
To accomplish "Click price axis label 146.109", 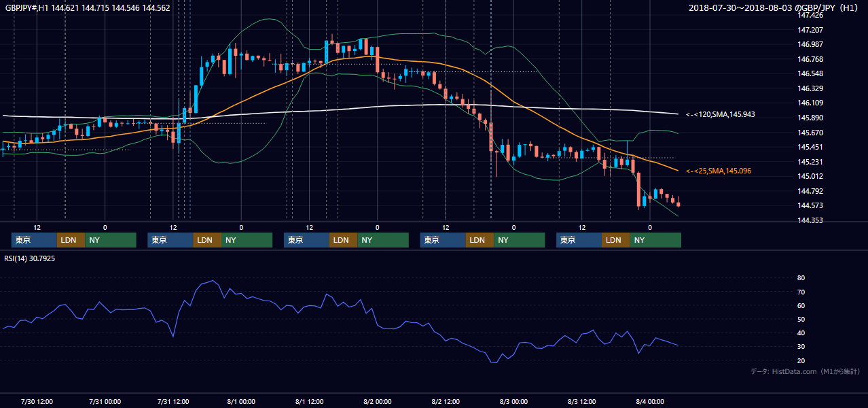I will click(x=810, y=103).
